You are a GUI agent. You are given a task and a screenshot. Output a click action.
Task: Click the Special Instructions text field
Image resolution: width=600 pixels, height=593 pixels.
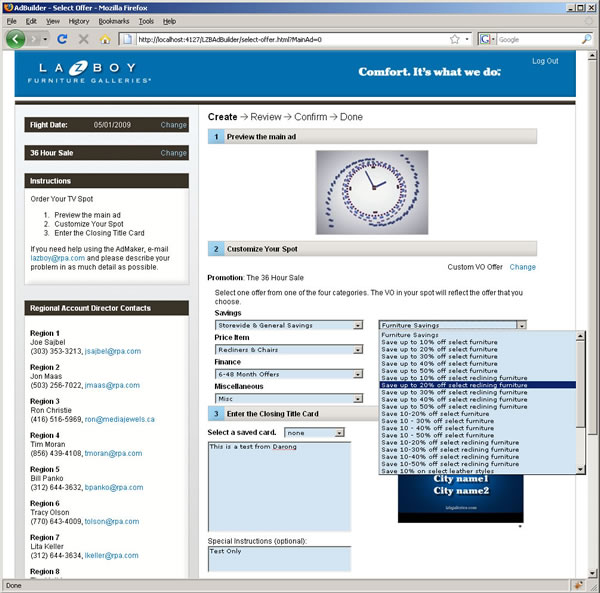279,557
